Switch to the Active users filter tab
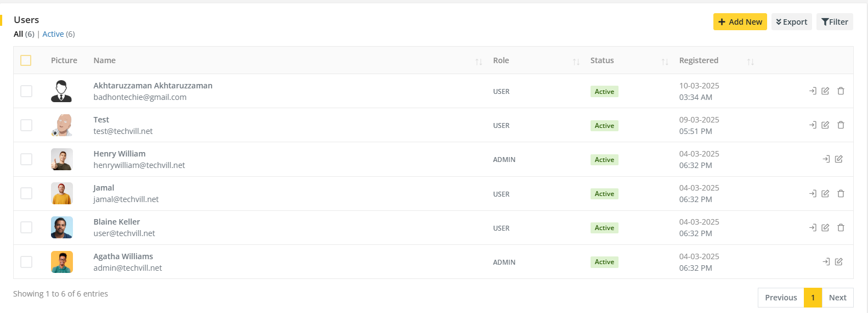 tap(53, 34)
